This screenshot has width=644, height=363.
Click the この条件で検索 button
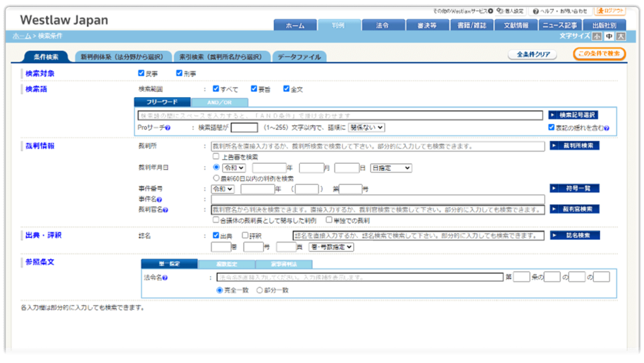(x=599, y=54)
